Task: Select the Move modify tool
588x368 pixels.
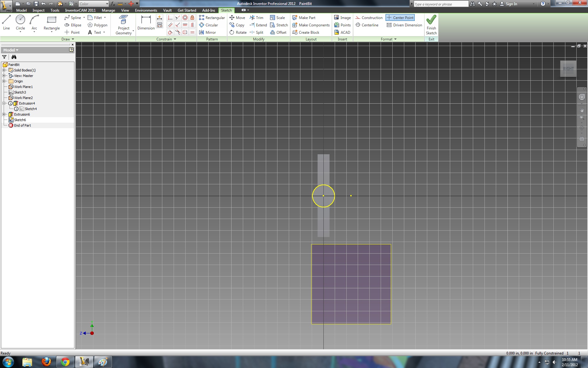Action: coord(237,18)
